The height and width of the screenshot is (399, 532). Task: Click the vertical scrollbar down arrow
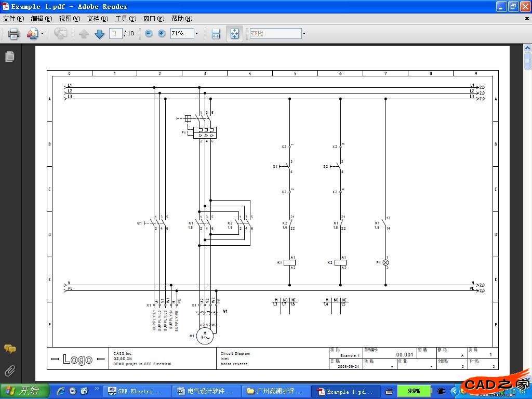[x=528, y=378]
